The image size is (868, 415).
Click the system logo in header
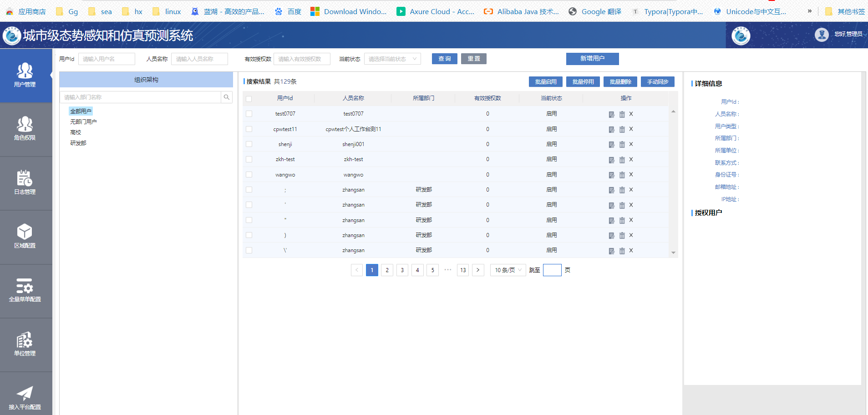click(x=12, y=35)
